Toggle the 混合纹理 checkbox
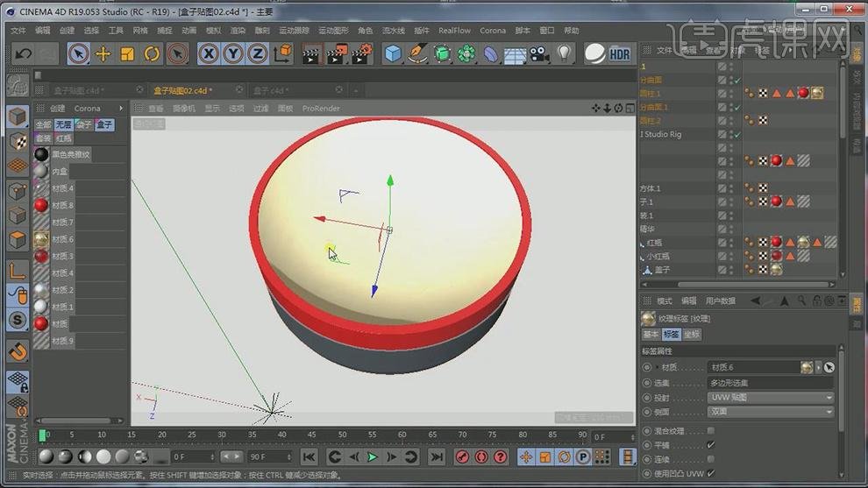Viewport: 868px width, 488px height. point(711,430)
